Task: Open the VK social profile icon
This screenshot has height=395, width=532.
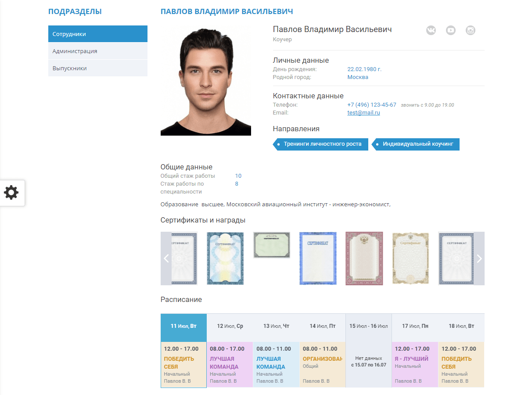Action: [x=431, y=30]
